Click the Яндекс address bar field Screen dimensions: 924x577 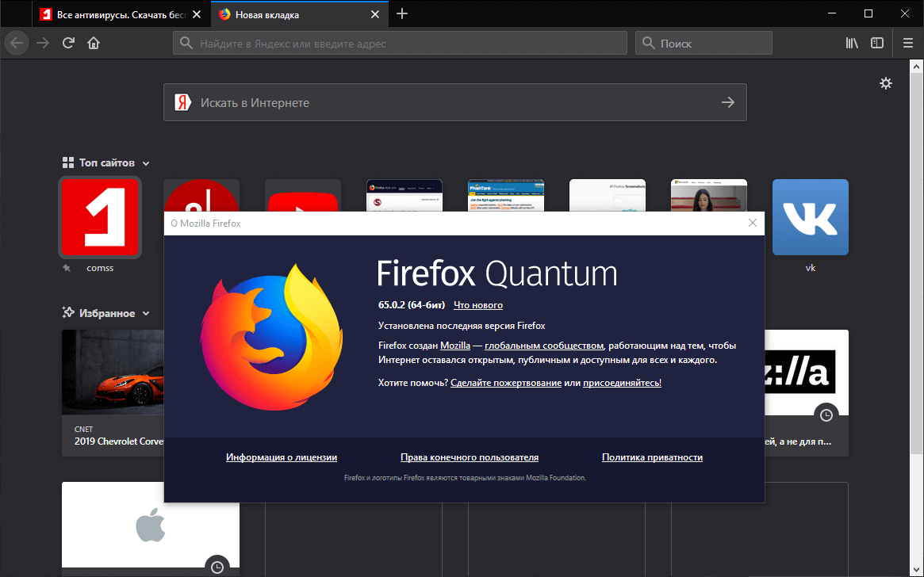coord(397,42)
